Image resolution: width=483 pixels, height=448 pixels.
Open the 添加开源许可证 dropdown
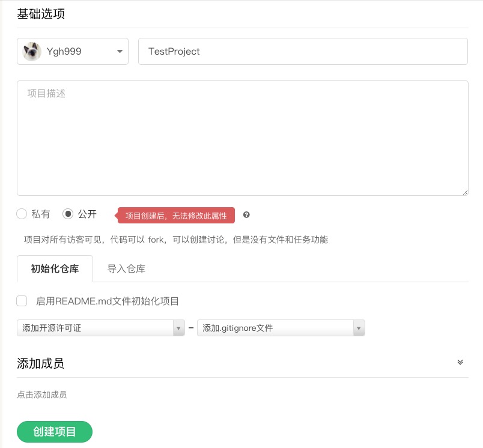coord(101,328)
